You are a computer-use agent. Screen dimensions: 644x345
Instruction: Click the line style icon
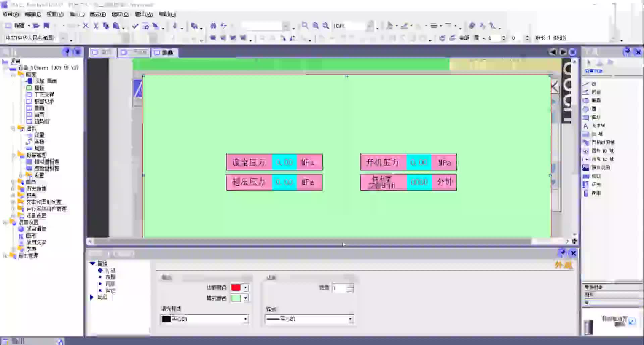[x=434, y=26]
